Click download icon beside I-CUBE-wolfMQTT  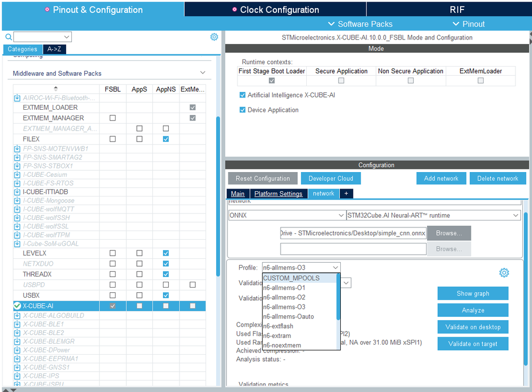[17, 209]
